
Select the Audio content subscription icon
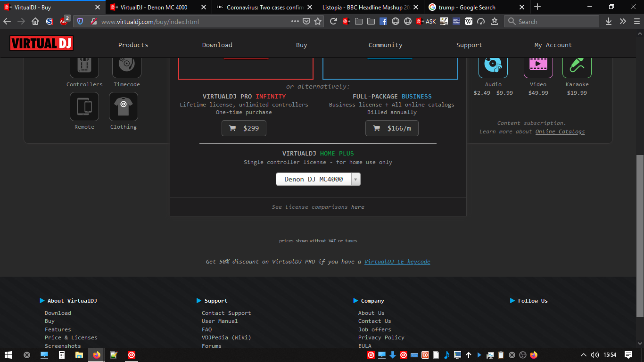click(493, 66)
